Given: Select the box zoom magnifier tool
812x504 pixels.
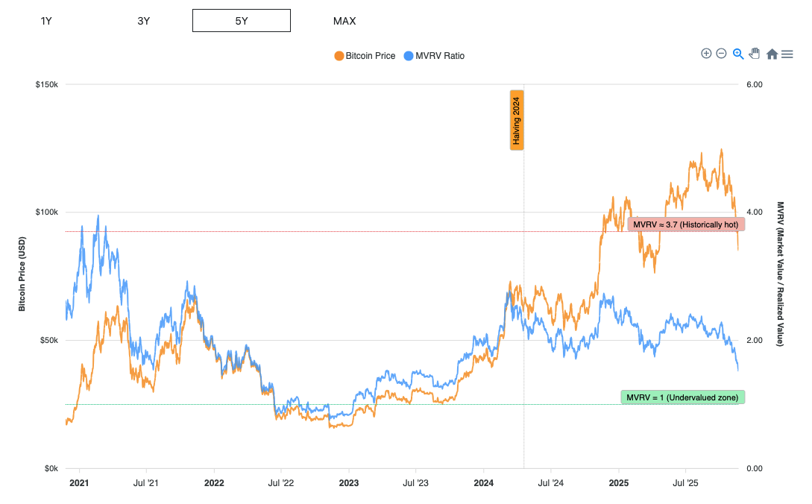Looking at the screenshot, I should pos(737,54).
